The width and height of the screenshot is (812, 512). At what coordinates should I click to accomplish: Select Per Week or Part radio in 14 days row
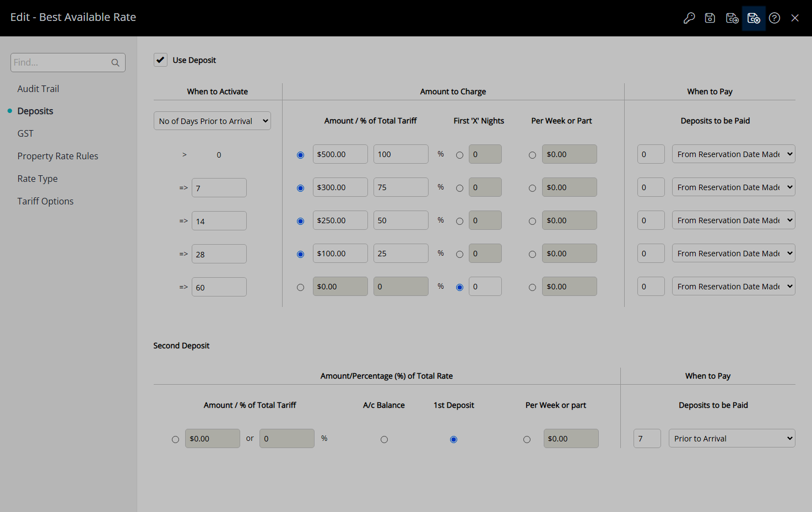pos(532,222)
